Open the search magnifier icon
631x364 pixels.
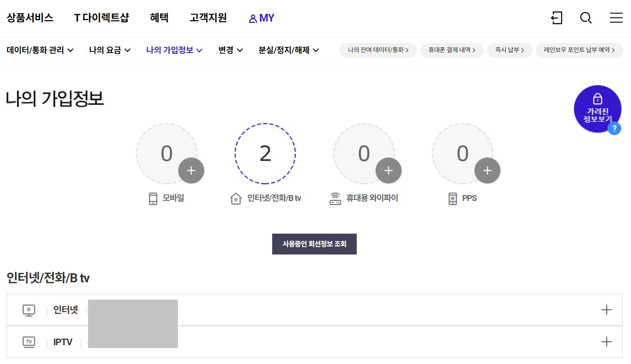586,18
